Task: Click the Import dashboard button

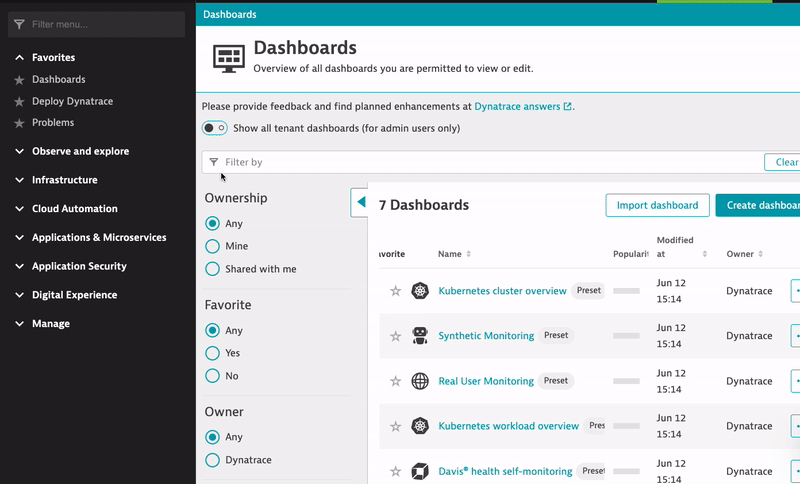Action: (x=657, y=205)
